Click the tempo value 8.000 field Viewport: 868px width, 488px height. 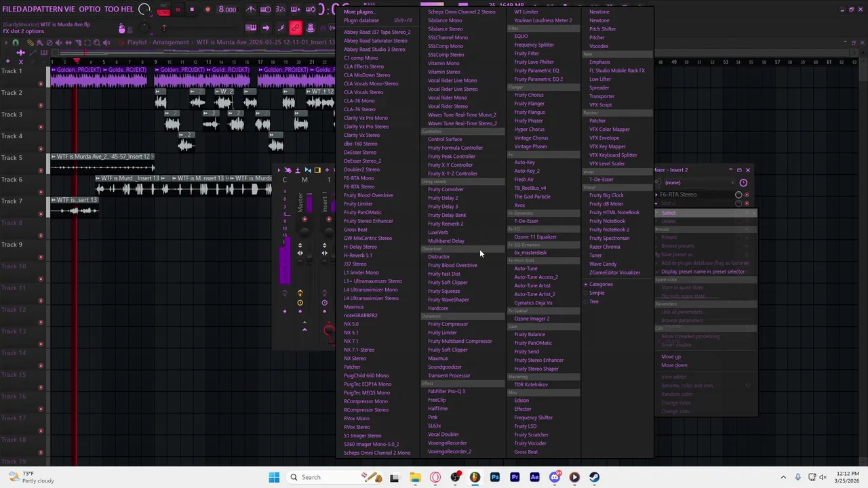(227, 10)
